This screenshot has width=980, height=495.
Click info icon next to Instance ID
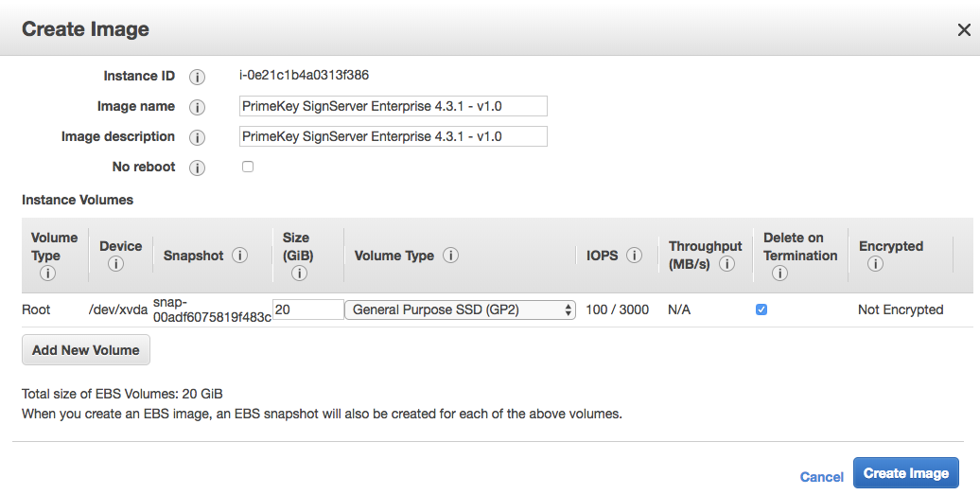(x=197, y=77)
